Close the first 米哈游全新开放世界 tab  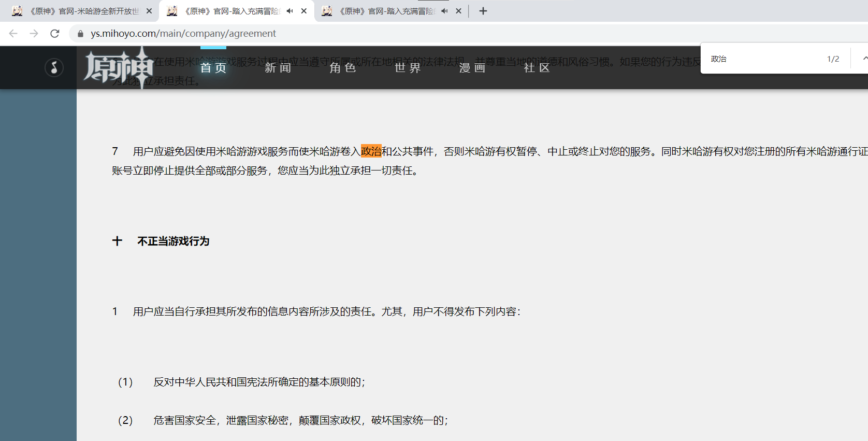tap(149, 11)
